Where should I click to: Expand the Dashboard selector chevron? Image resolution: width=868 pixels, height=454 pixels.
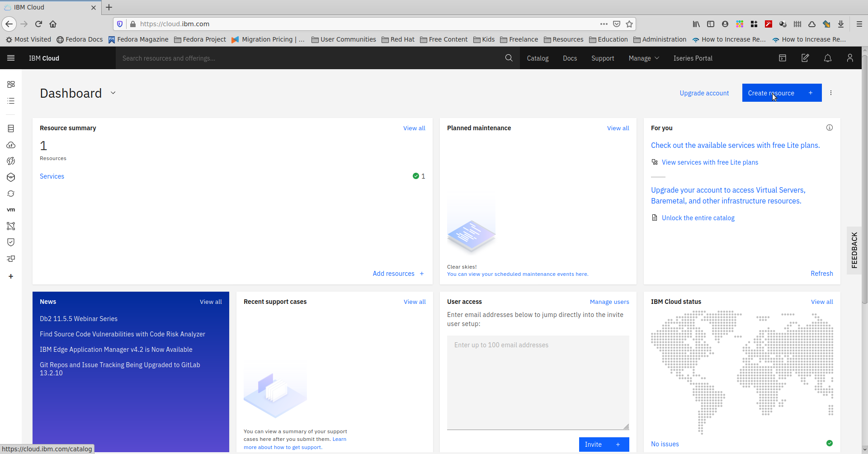[x=113, y=93]
